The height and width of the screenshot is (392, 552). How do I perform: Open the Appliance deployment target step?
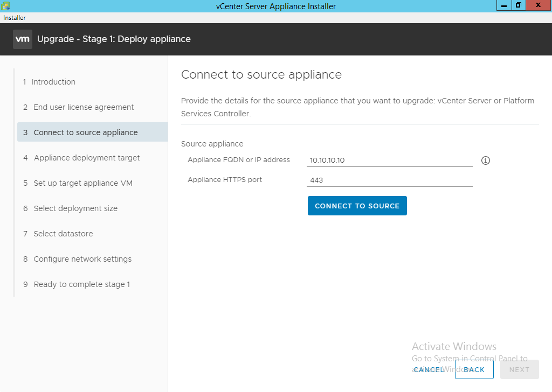tap(86, 158)
